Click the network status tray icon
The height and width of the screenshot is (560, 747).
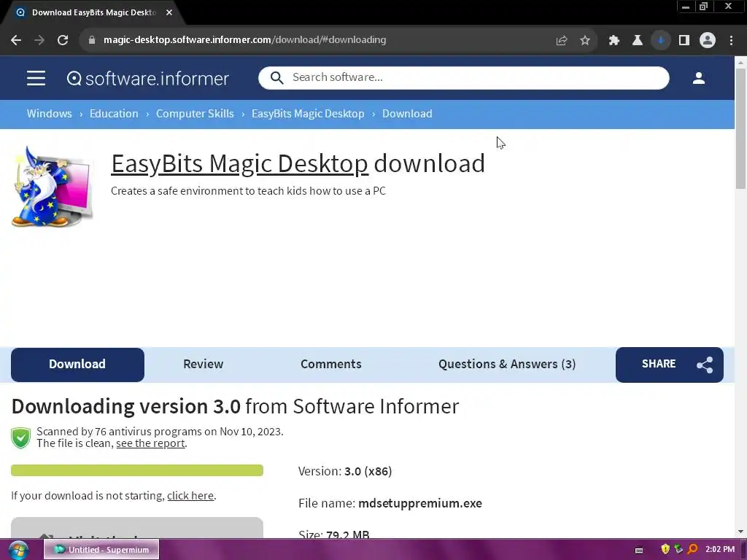tap(679, 549)
